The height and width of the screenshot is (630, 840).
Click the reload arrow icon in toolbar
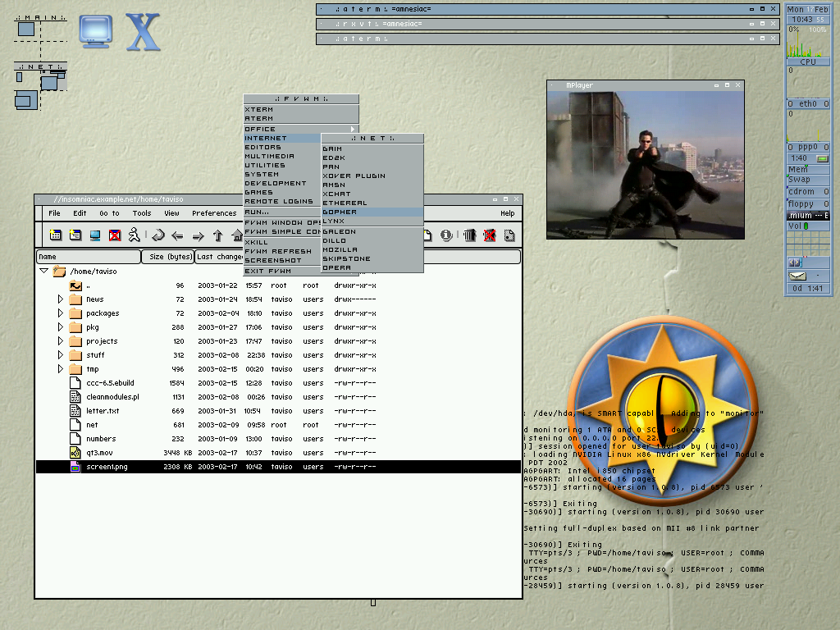(x=157, y=236)
